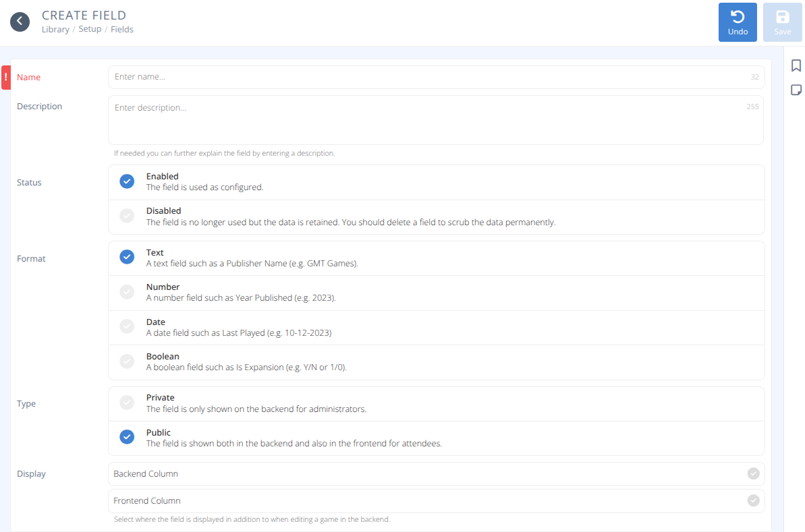
Task: Open the notes icon in right sidebar
Action: pos(796,89)
